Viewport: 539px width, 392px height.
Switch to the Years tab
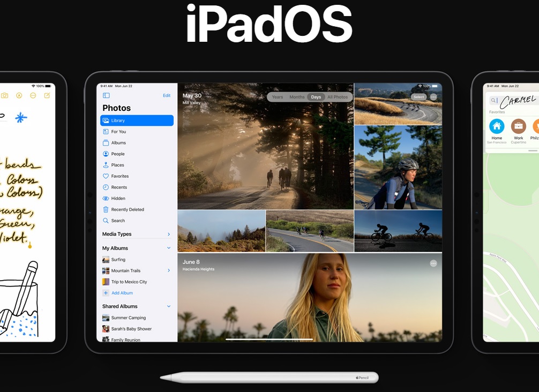[x=278, y=97]
